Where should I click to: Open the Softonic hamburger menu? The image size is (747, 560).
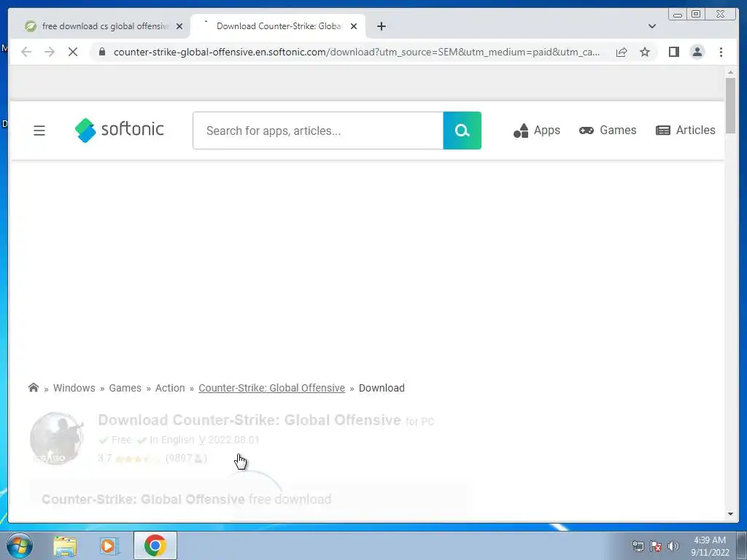[39, 131]
